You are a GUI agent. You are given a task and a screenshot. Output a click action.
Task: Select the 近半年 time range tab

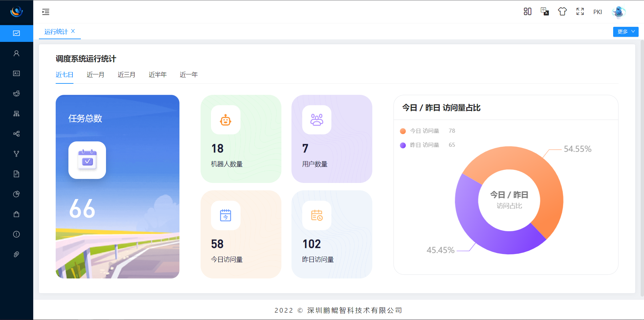click(158, 75)
